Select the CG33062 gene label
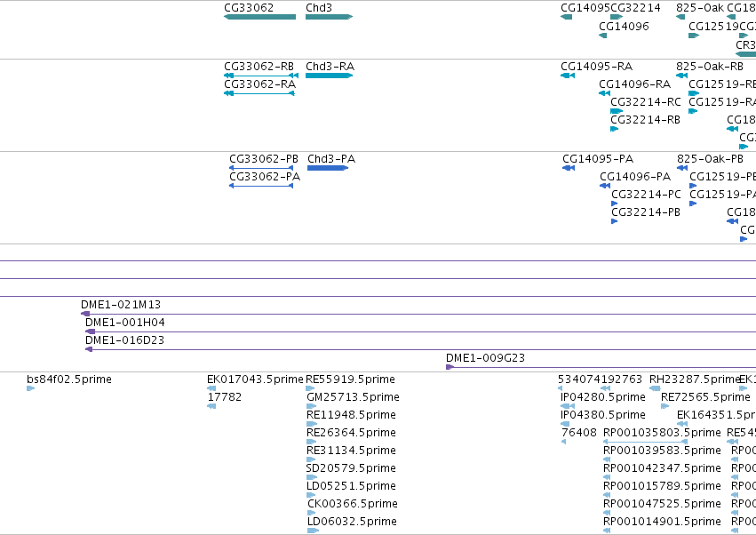This screenshot has height=535, width=756. coord(249,8)
